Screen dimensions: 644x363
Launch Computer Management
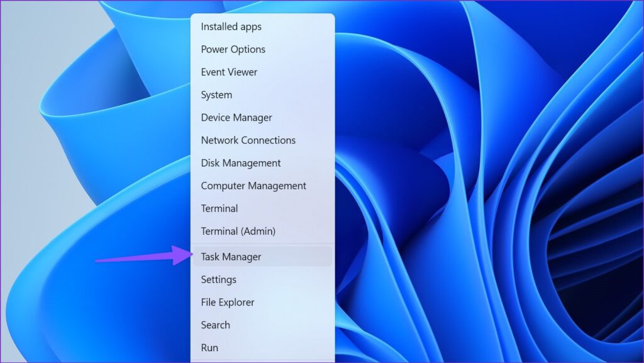(253, 186)
